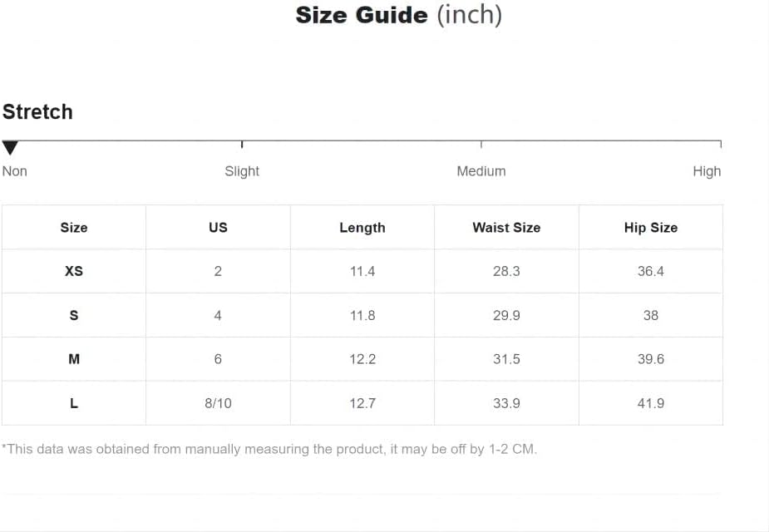This screenshot has width=769, height=532.
Task: Click the Waist Size column header
Action: click(x=506, y=228)
